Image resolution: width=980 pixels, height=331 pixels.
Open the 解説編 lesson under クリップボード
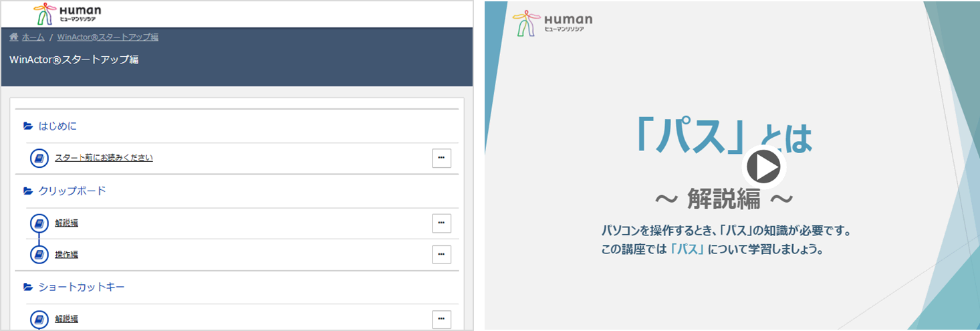66,223
